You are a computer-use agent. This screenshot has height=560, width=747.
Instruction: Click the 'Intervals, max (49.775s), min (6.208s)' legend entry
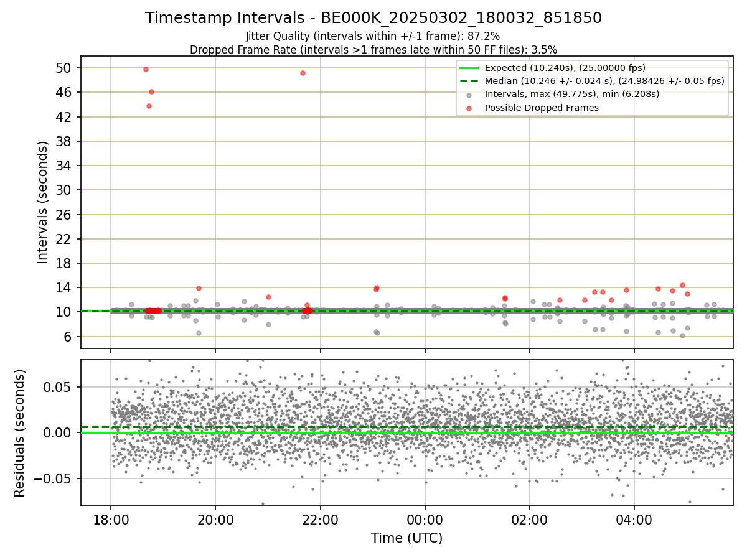(x=572, y=94)
